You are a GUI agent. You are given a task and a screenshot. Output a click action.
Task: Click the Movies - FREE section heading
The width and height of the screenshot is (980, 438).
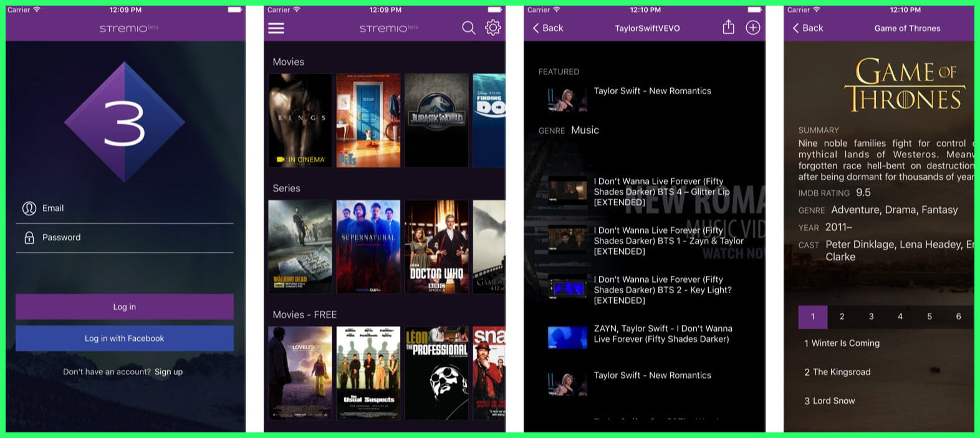tap(305, 314)
